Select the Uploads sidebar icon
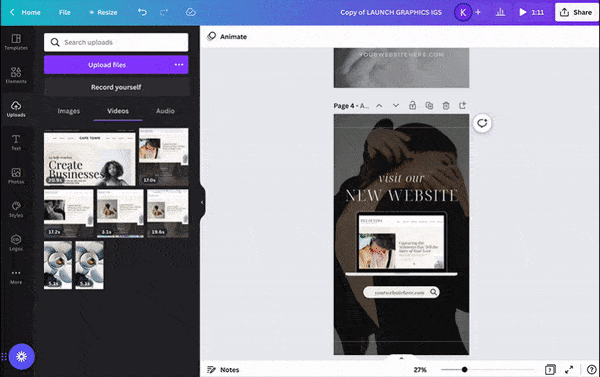The image size is (600, 377). [x=16, y=109]
